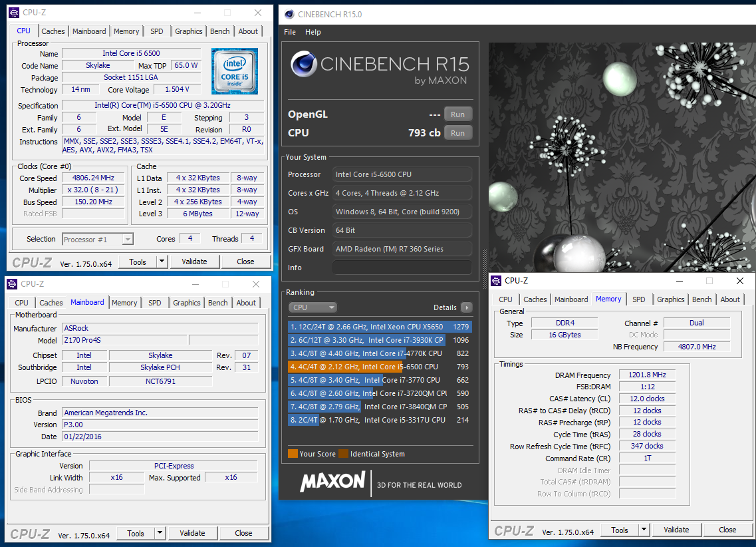Image resolution: width=756 pixels, height=547 pixels.
Task: Select CPU tab in Memory CPU-Z window
Action: tap(506, 299)
